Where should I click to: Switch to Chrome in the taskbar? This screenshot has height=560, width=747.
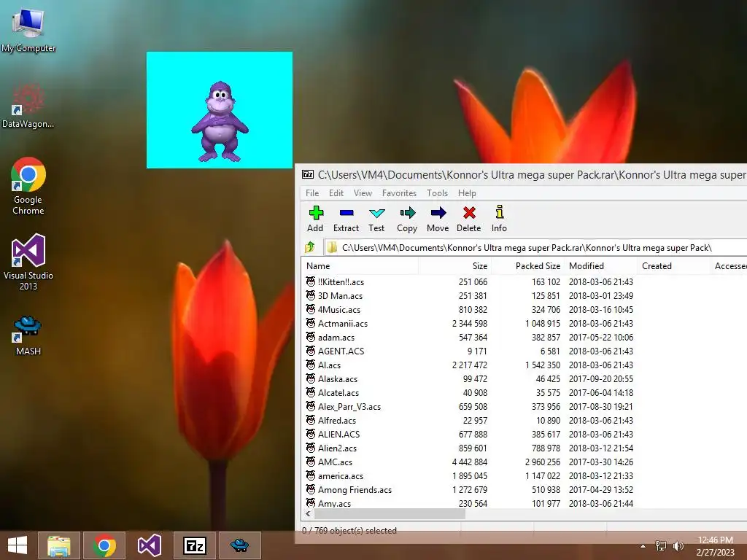pos(104,545)
